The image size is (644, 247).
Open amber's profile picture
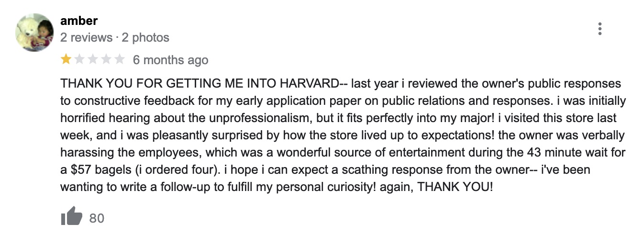[x=34, y=33]
